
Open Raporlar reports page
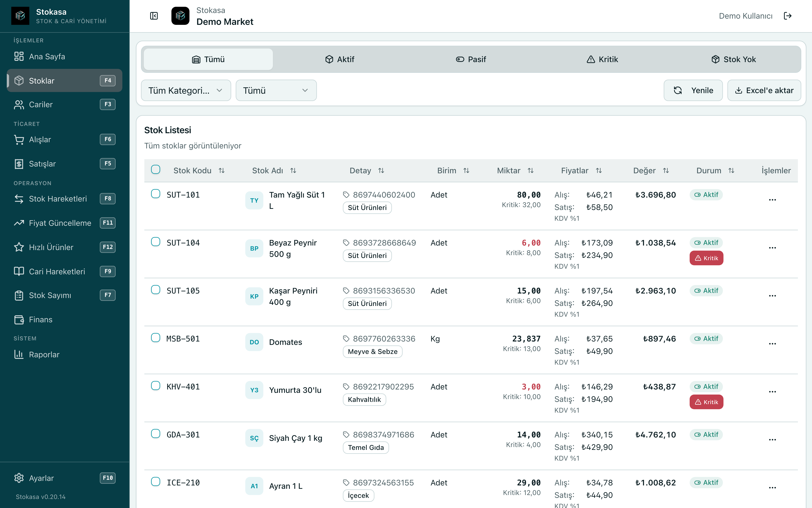point(64,354)
